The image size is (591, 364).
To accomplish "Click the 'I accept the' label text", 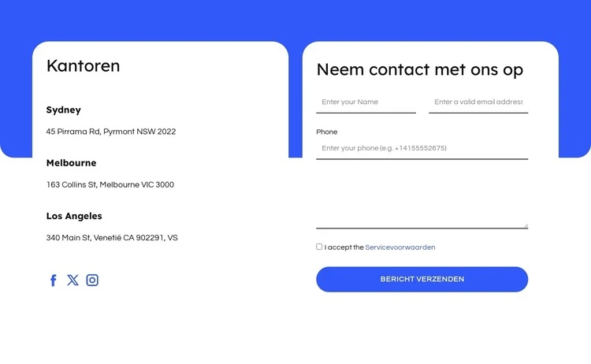I will pyautogui.click(x=344, y=247).
